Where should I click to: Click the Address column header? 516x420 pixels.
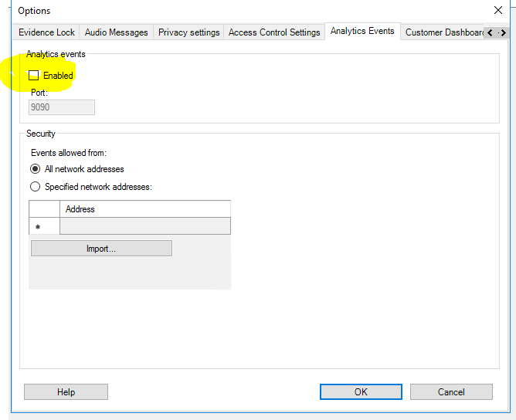pyautogui.click(x=145, y=209)
